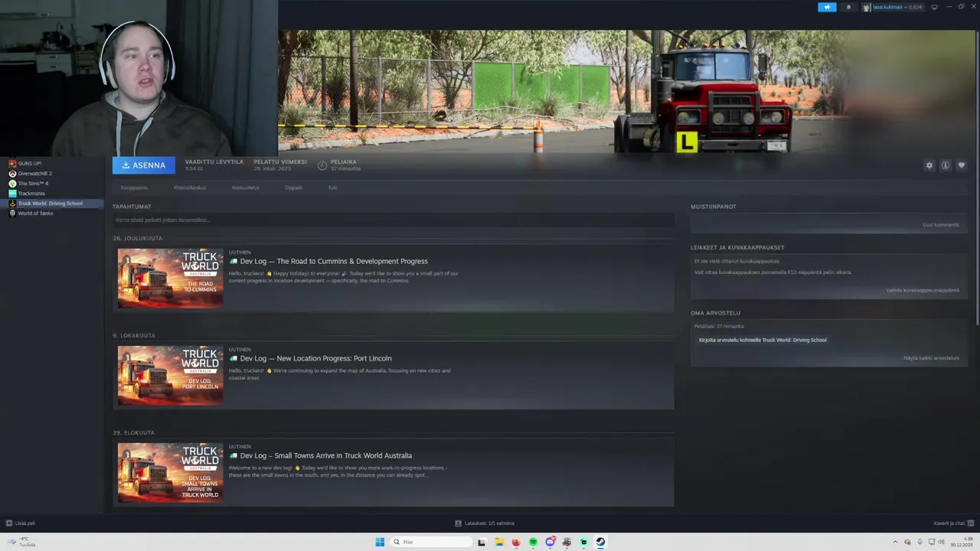980x551 pixels.
Task: Open Discord from taskbar
Action: (x=550, y=542)
